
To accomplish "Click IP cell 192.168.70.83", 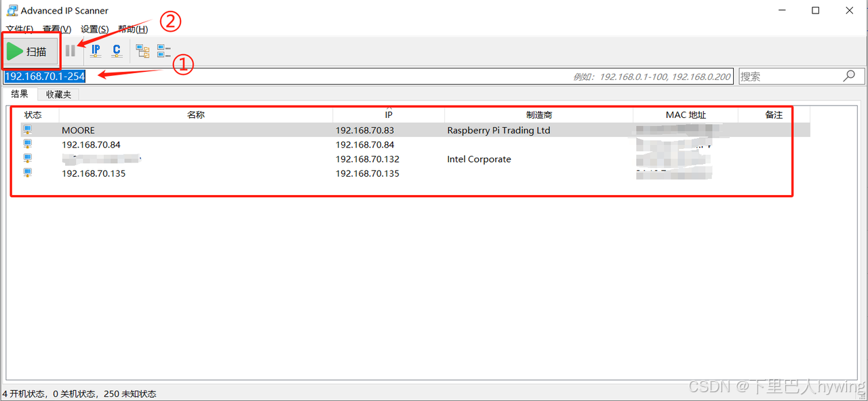I will [x=365, y=130].
